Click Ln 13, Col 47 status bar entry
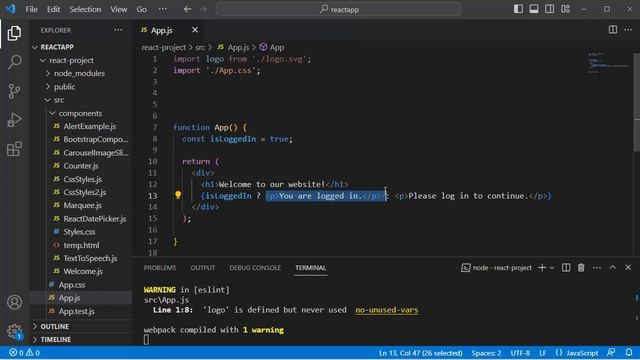 click(420, 353)
